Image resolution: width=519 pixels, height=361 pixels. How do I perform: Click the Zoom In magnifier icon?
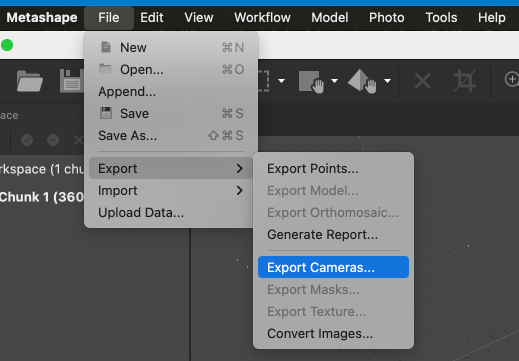pyautogui.click(x=512, y=80)
